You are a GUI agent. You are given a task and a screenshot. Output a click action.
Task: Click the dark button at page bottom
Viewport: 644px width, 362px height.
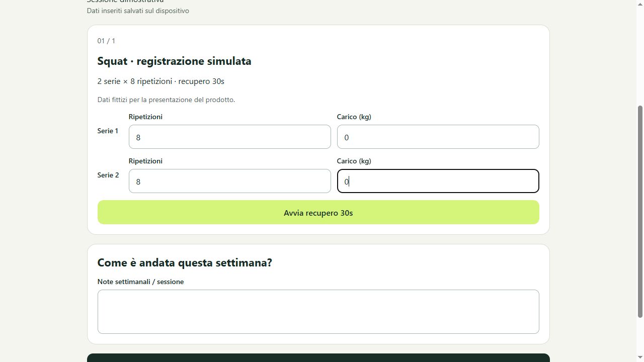pyautogui.click(x=318, y=358)
